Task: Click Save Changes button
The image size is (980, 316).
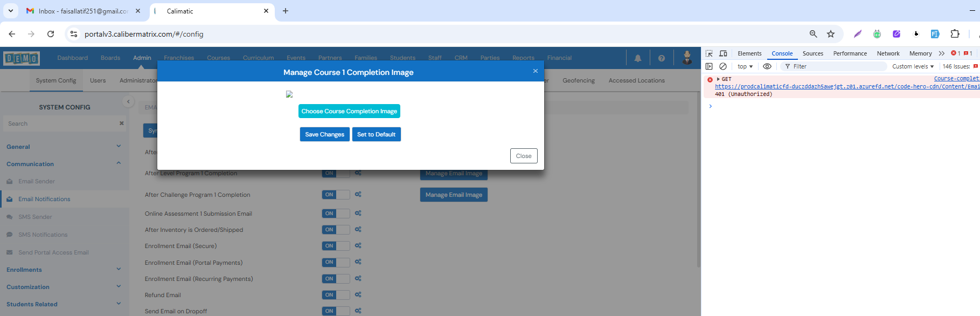Action: [324, 134]
